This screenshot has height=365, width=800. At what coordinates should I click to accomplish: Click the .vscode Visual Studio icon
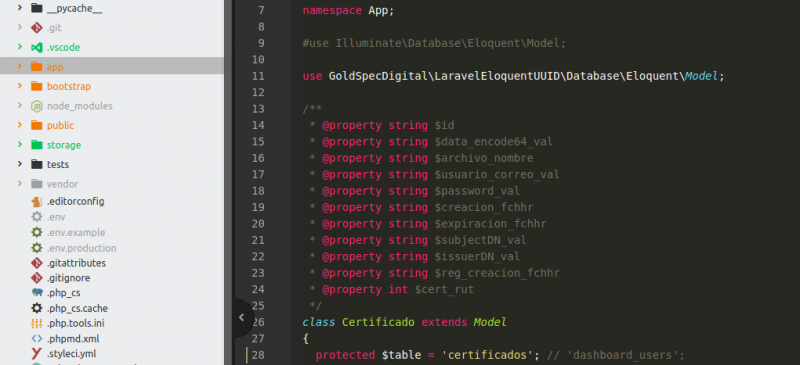[x=36, y=47]
